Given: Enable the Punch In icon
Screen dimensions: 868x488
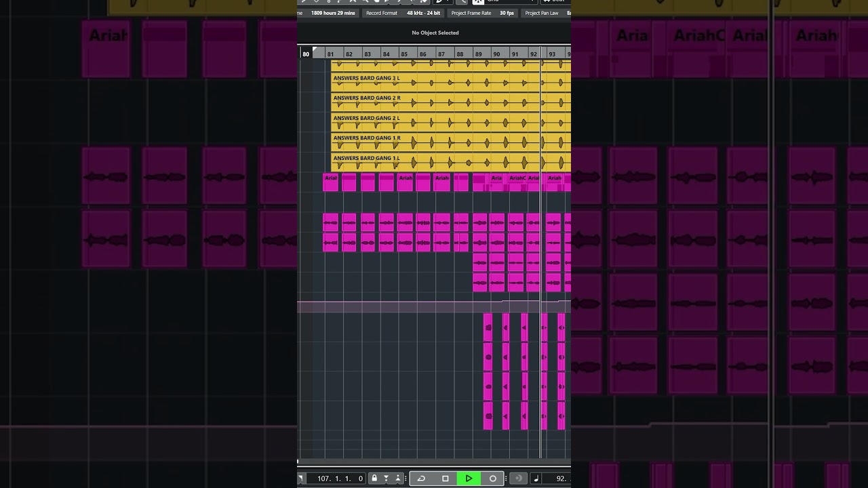Looking at the screenshot, I should [387, 479].
